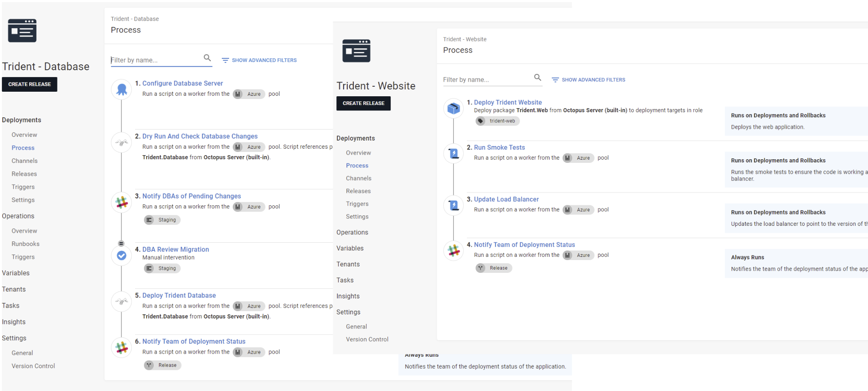The width and height of the screenshot is (868, 391).
Task: Open Website Notify Team of Deployment Status
Action: pos(524,245)
